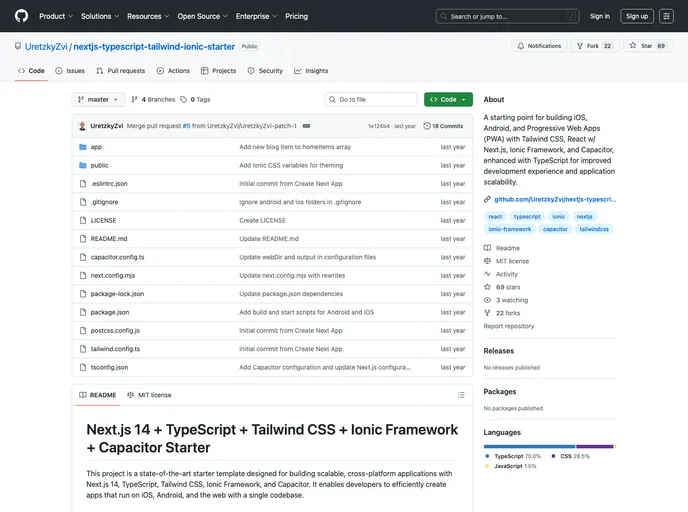The height and width of the screenshot is (512, 688).
Task: Click the typescript topic tag
Action: 527,216
